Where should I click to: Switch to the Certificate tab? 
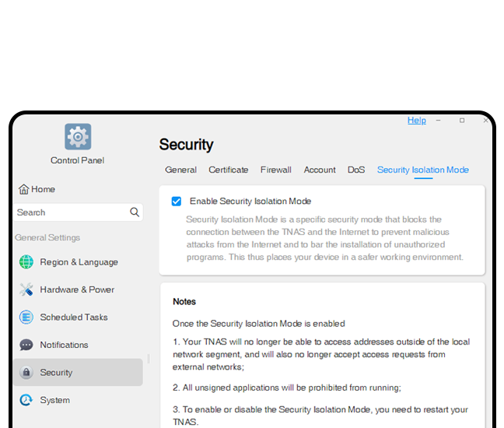click(x=229, y=170)
